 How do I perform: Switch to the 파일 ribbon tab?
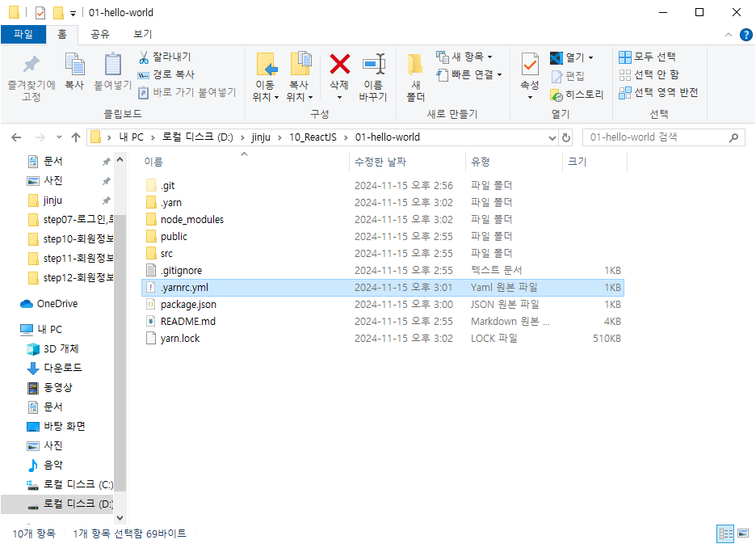23,34
